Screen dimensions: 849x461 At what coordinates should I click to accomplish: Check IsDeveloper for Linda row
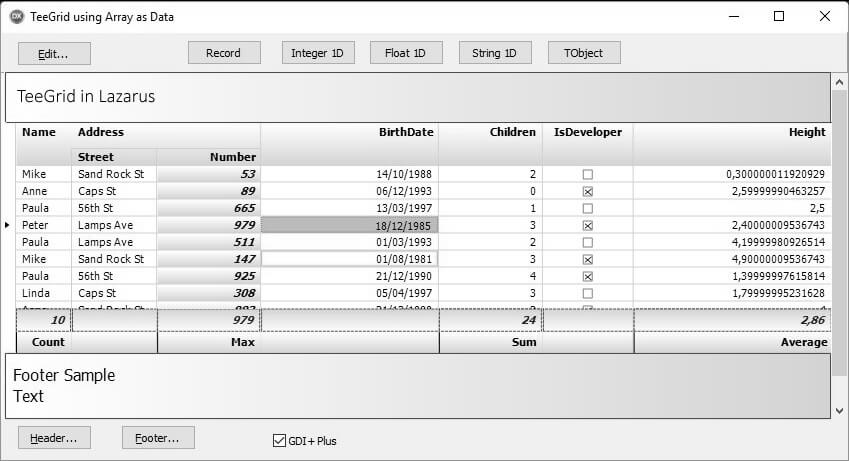[x=587, y=293]
